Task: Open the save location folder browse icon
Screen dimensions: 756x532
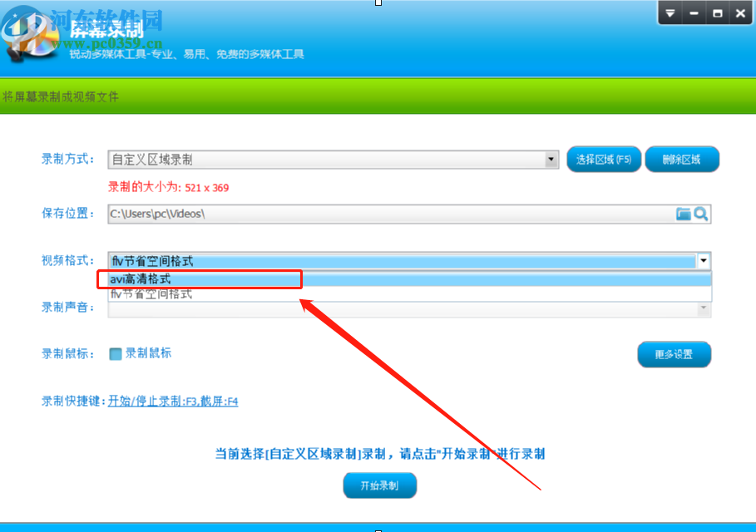Action: tap(683, 214)
